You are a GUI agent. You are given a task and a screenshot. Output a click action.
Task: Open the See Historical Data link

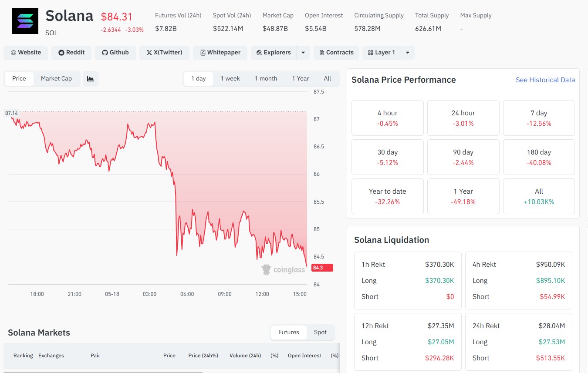tap(545, 80)
